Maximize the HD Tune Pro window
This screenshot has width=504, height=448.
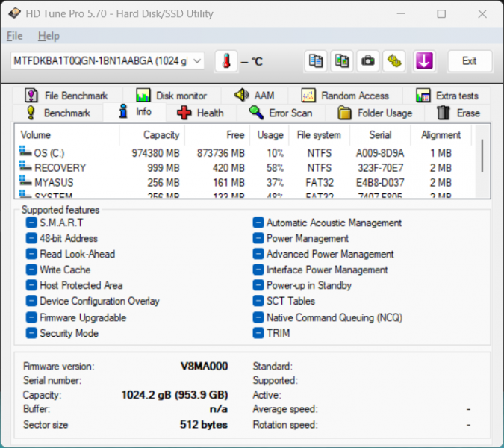(x=441, y=14)
